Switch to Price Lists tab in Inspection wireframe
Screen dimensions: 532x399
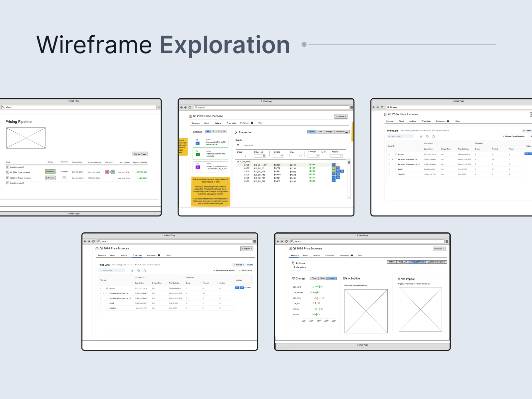[231, 123]
